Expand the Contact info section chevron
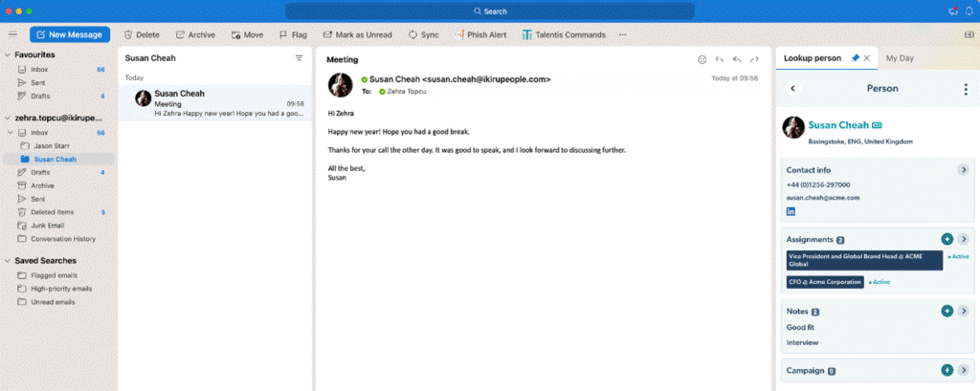 point(963,169)
